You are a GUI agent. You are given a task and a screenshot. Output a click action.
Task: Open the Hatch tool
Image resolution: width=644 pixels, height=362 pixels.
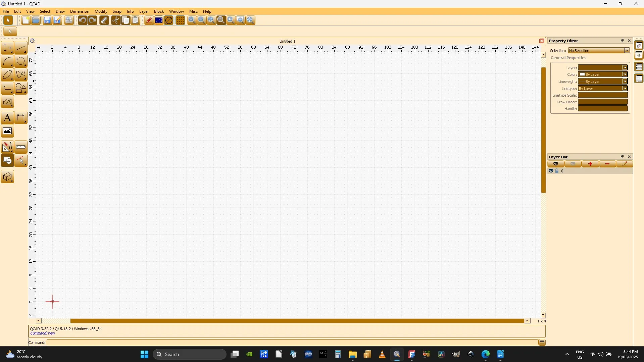[8, 102]
